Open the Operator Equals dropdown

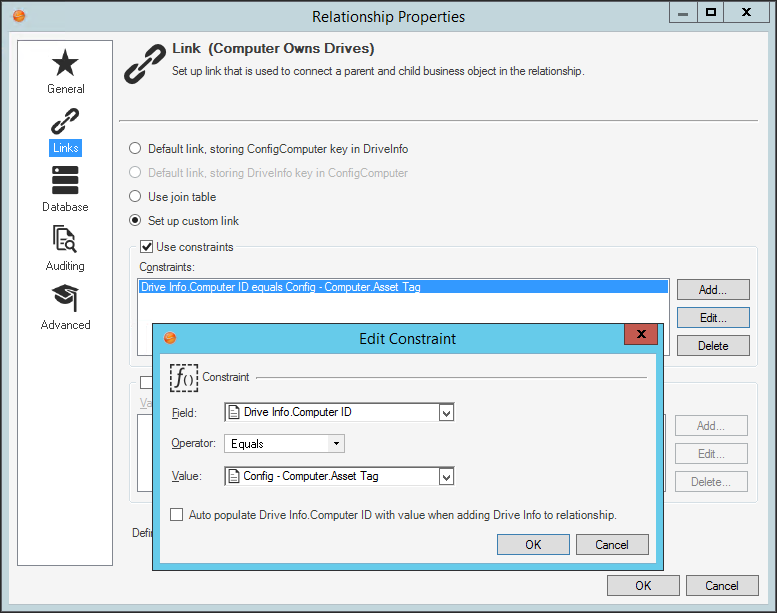(284, 444)
